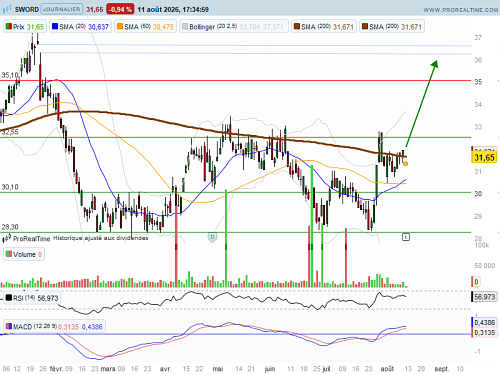Click the MACD blue-red swatch icon
The image size is (500, 375).
point(9,326)
